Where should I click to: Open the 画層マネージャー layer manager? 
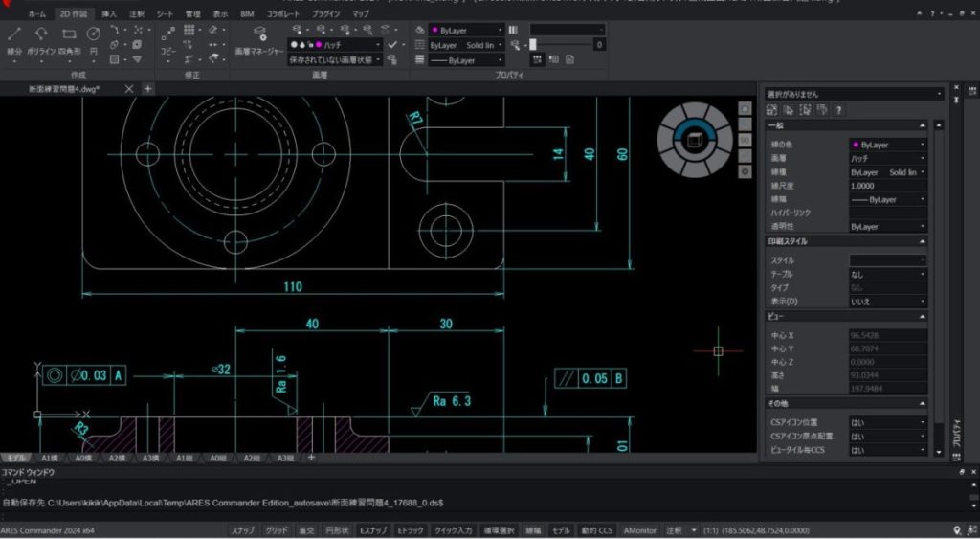pyautogui.click(x=258, y=41)
